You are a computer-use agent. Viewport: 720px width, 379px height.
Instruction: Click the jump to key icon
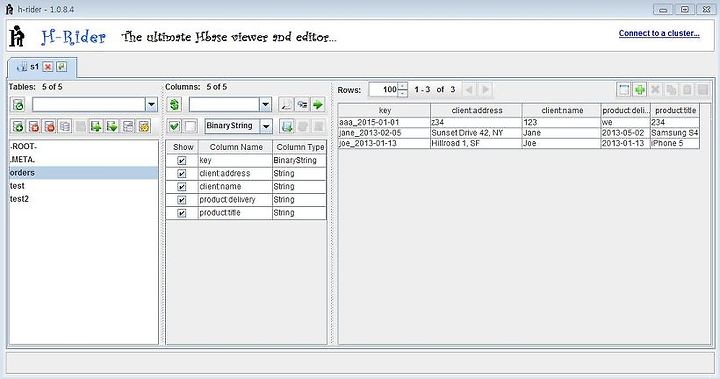coord(286,105)
